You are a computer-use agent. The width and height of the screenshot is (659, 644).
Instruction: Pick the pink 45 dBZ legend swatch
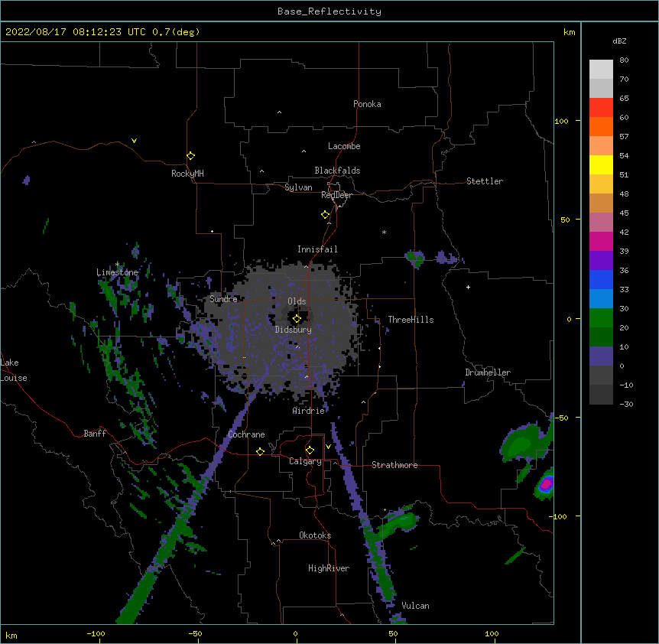(601, 222)
